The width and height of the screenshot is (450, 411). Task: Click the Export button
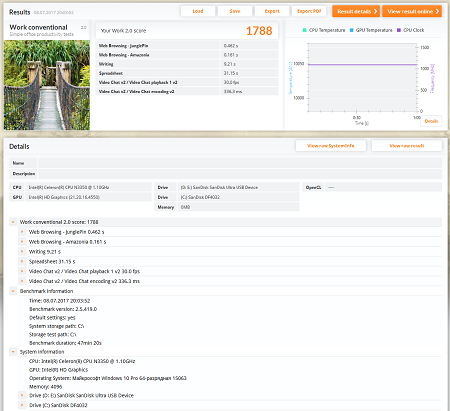272,11
